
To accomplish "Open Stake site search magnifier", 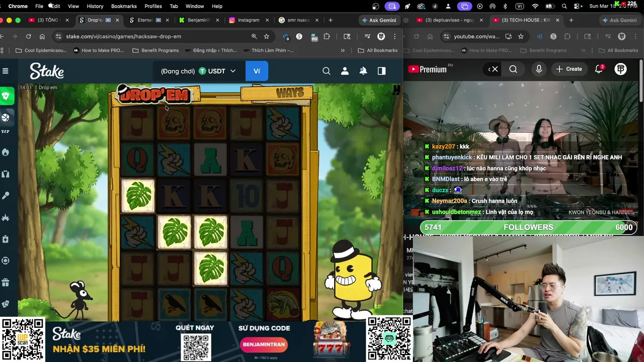I will pos(327,71).
